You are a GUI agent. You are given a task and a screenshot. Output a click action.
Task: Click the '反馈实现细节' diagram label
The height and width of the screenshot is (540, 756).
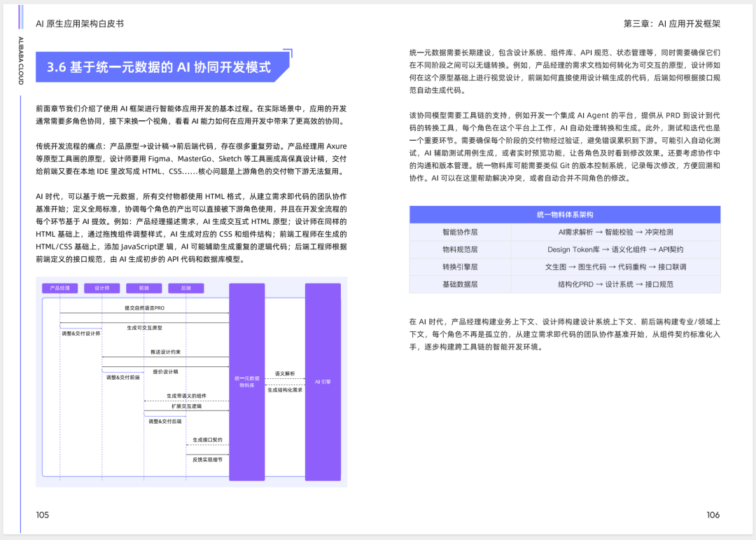click(207, 459)
